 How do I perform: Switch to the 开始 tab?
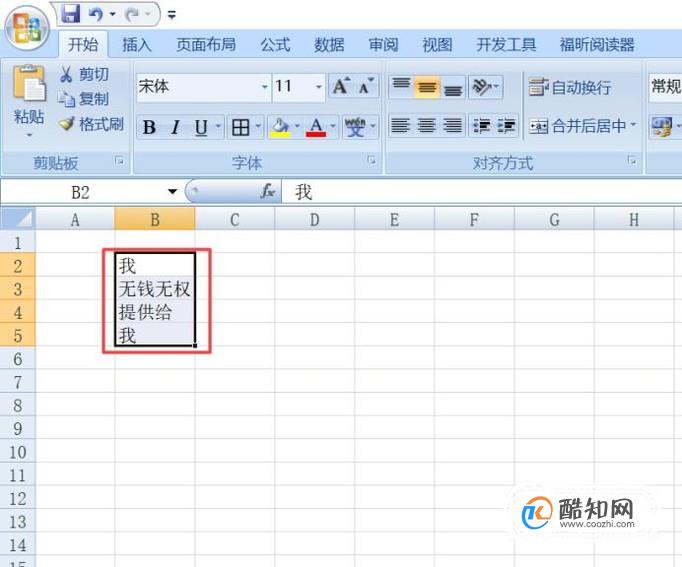83,45
